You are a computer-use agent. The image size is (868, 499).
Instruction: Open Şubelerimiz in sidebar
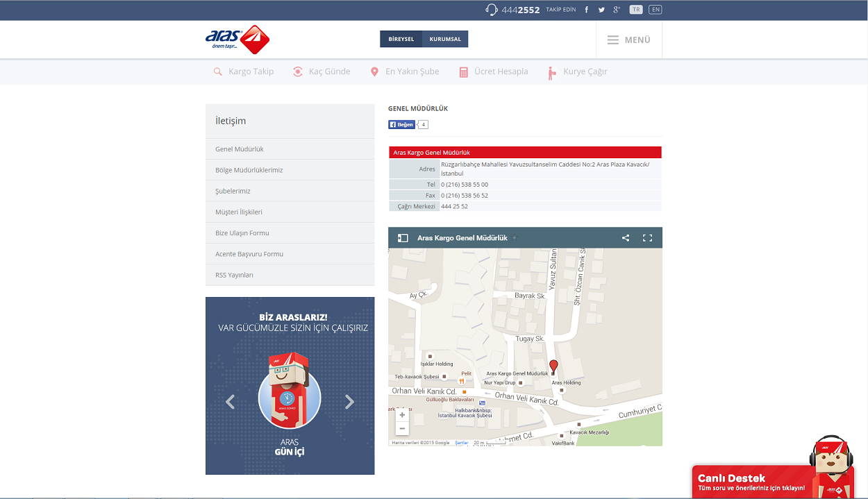(x=290, y=191)
